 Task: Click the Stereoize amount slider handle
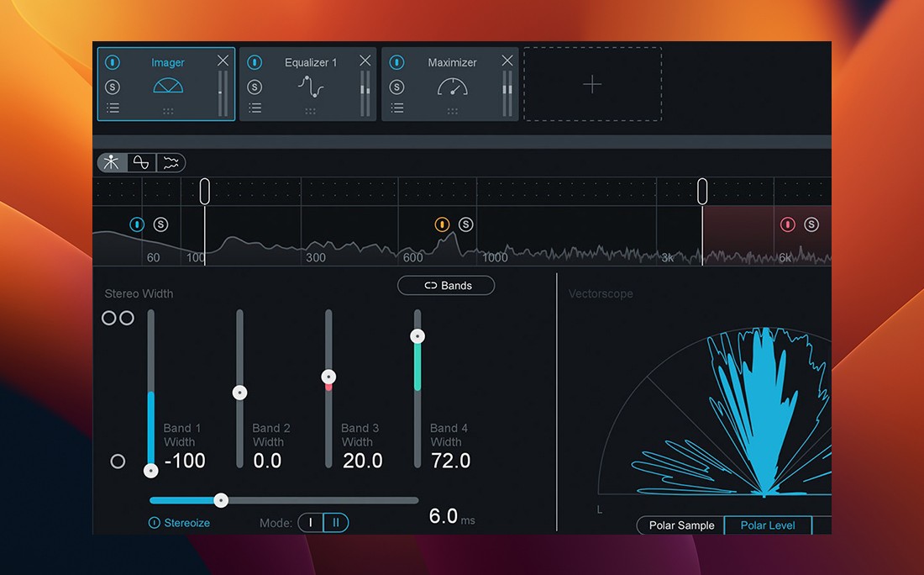click(221, 499)
